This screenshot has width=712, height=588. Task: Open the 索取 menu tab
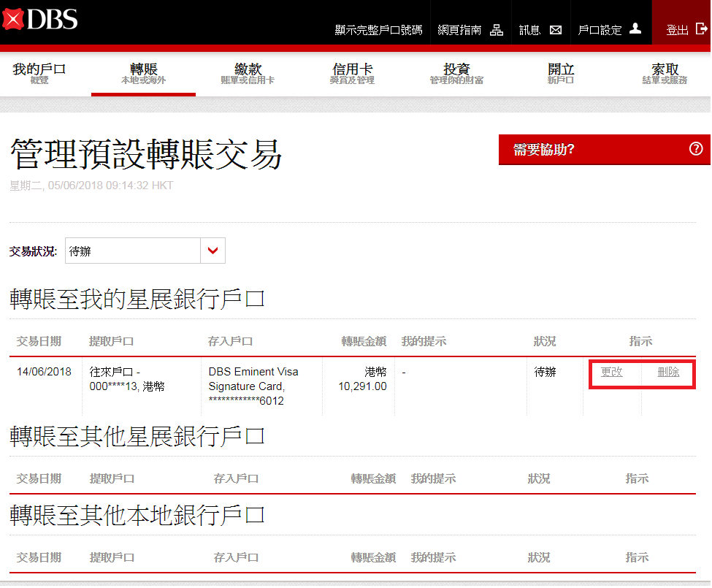click(x=665, y=73)
